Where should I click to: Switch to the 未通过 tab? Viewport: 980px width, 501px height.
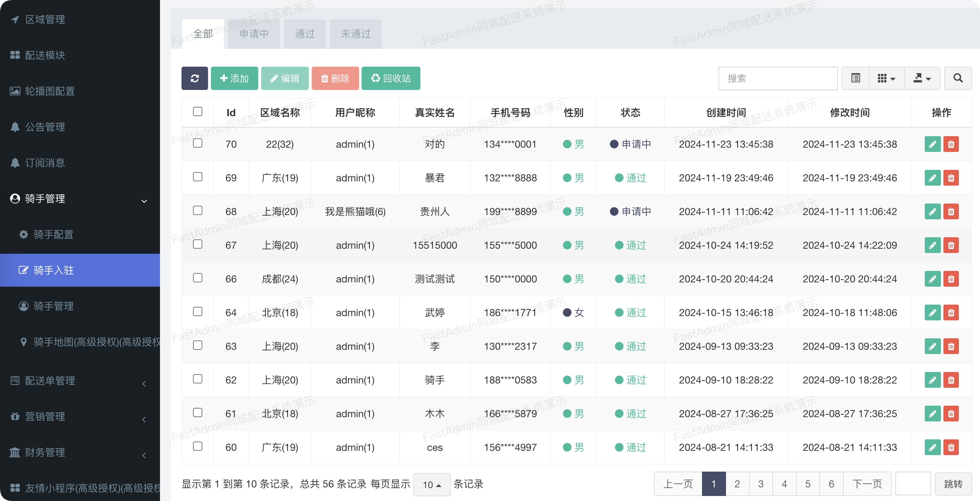(355, 34)
